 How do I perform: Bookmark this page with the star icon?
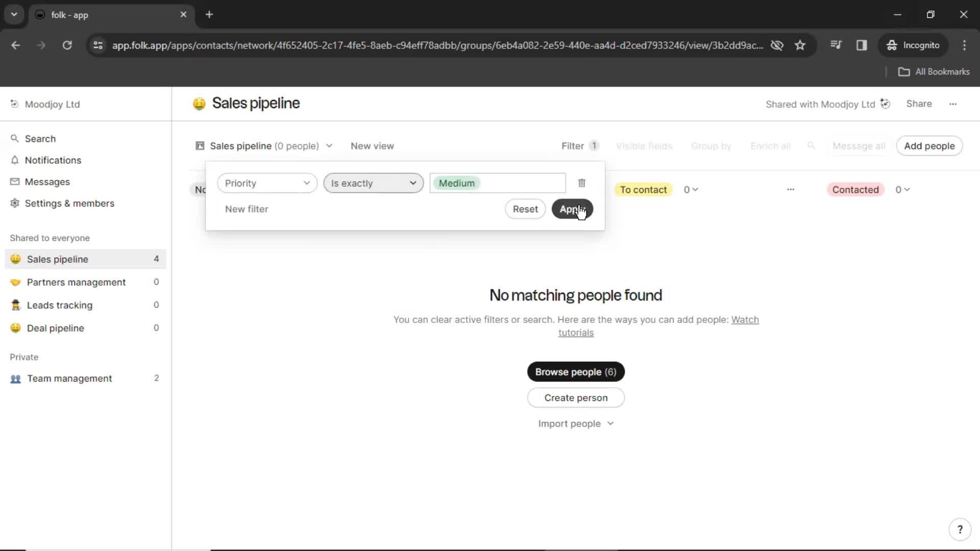[800, 45]
